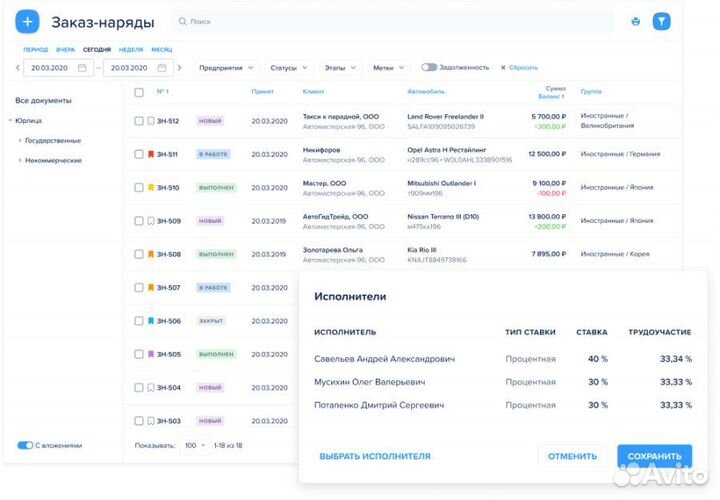Open the blue filter funnel button

tap(662, 21)
